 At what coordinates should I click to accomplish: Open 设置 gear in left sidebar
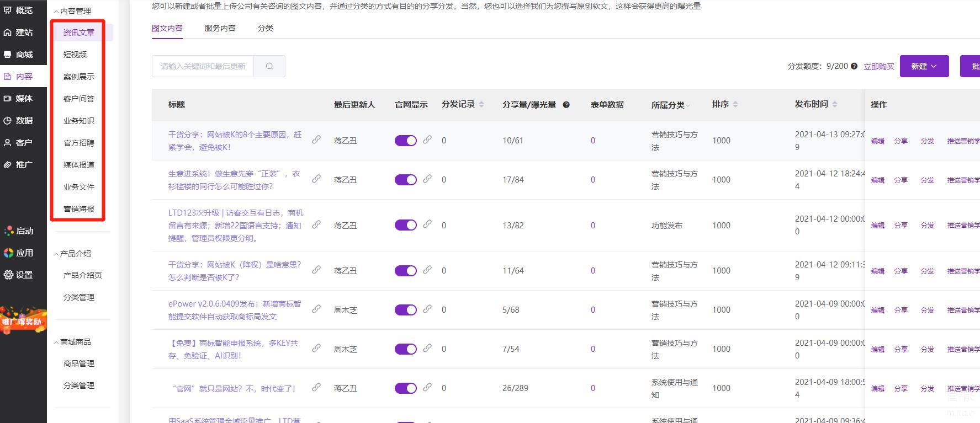pyautogui.click(x=23, y=275)
